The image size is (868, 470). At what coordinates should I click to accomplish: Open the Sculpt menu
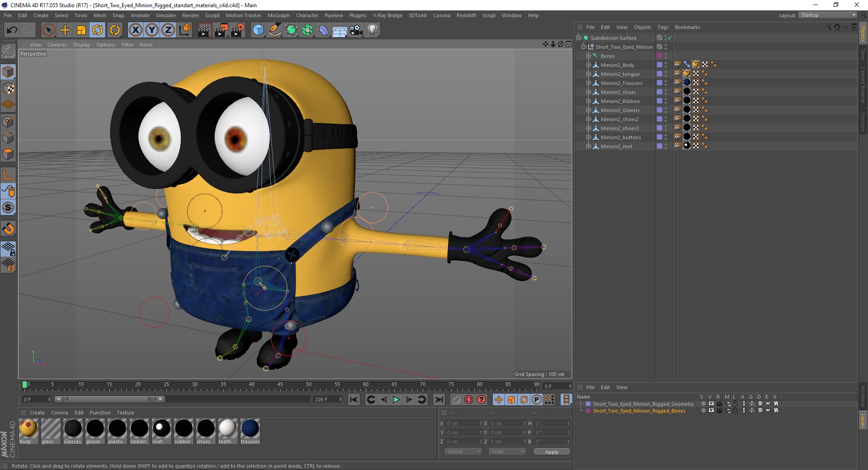[x=212, y=15]
